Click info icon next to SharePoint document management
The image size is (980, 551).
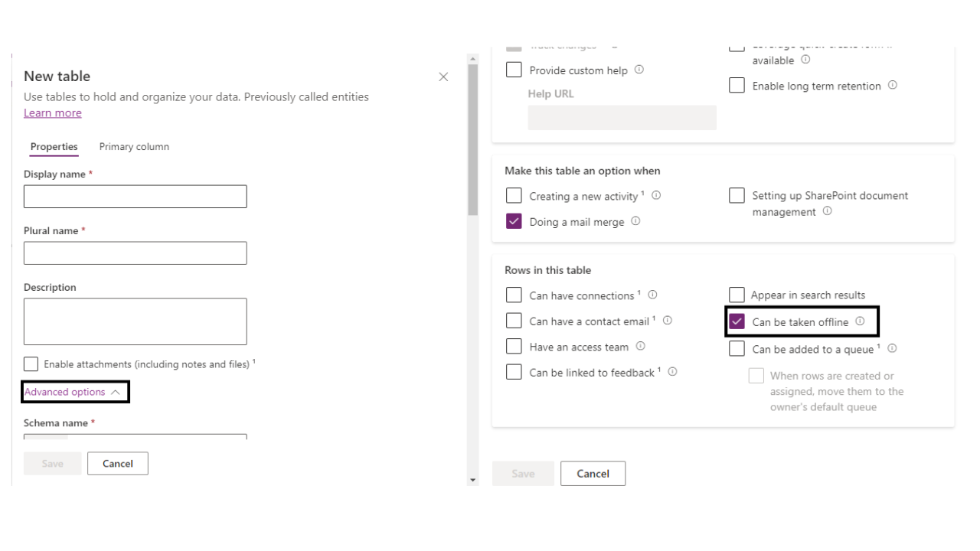tap(827, 211)
